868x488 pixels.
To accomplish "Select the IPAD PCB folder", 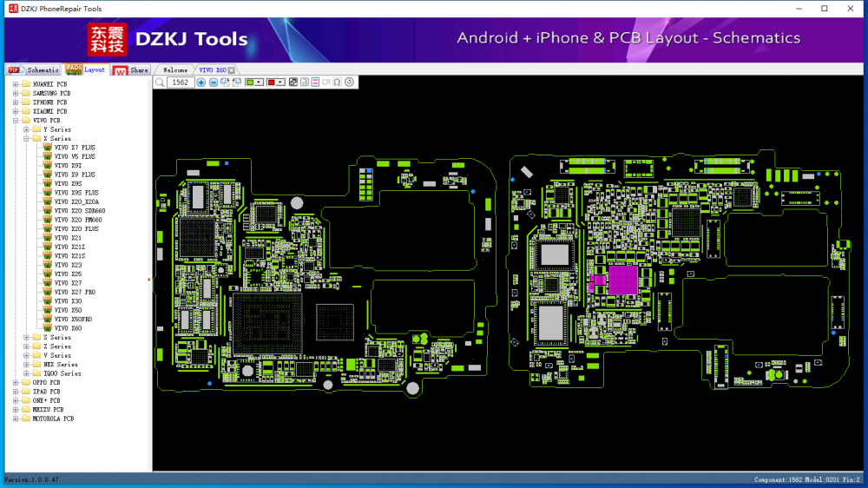I will tap(47, 392).
